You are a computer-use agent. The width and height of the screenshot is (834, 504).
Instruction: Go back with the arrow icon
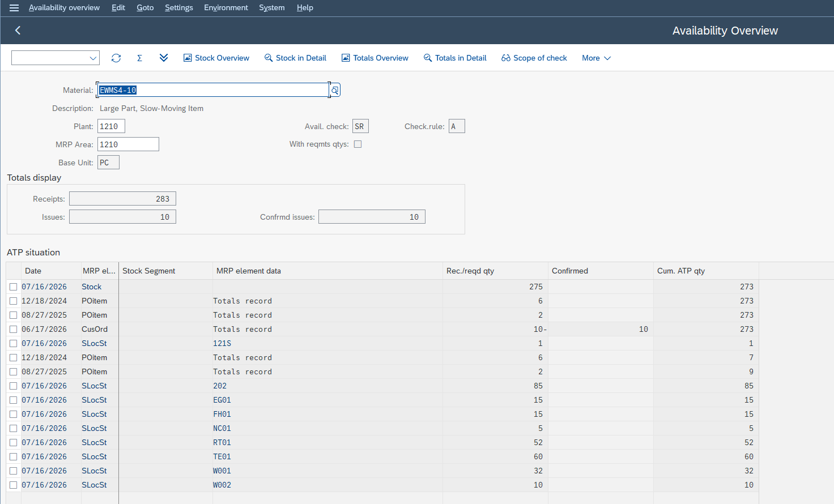pos(18,31)
